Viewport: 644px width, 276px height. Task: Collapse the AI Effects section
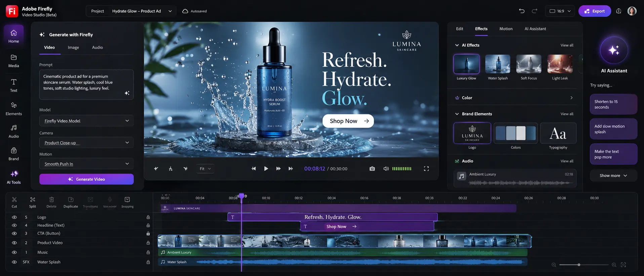(457, 45)
